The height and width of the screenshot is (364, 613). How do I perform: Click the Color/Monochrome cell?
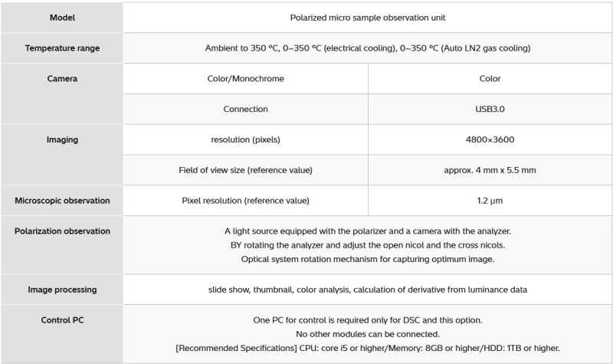pyautogui.click(x=245, y=78)
